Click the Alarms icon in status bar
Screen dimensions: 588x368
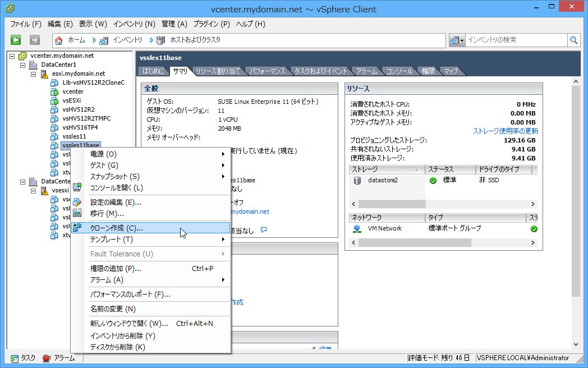point(47,358)
